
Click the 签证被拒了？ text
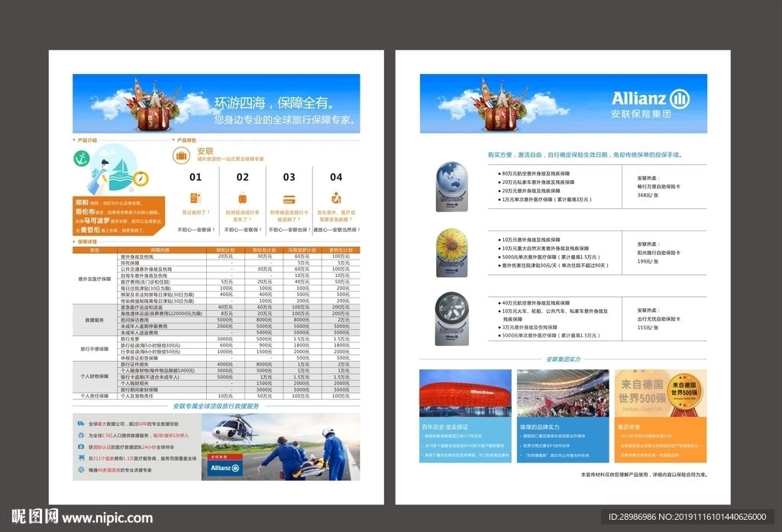point(195,212)
